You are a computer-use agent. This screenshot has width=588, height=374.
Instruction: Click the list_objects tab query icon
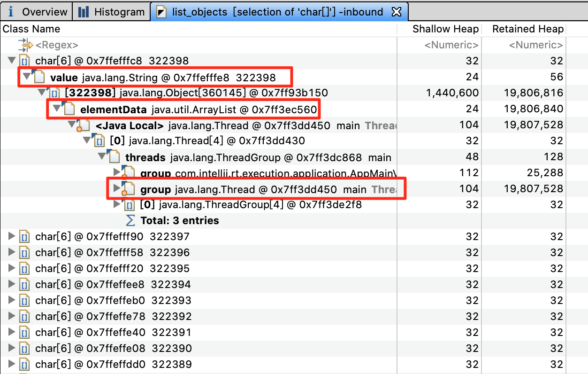coord(161,12)
